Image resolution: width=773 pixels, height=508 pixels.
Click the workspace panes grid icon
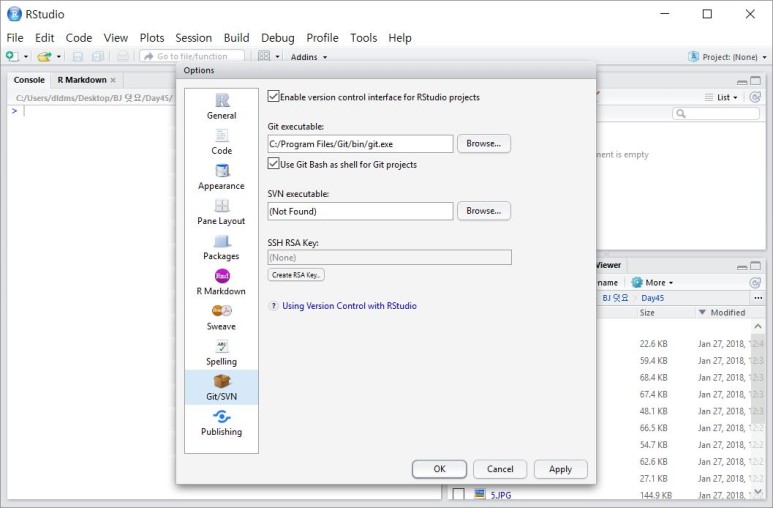[x=264, y=56]
